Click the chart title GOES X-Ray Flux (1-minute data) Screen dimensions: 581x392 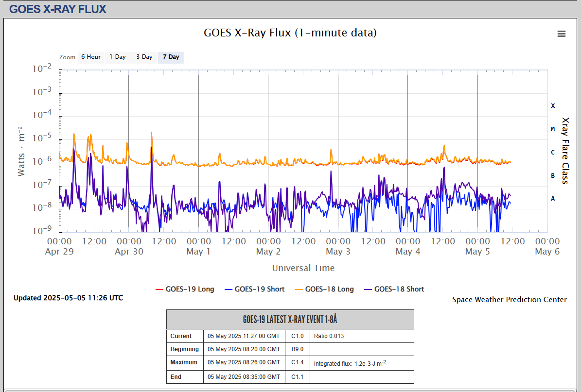[x=290, y=33]
